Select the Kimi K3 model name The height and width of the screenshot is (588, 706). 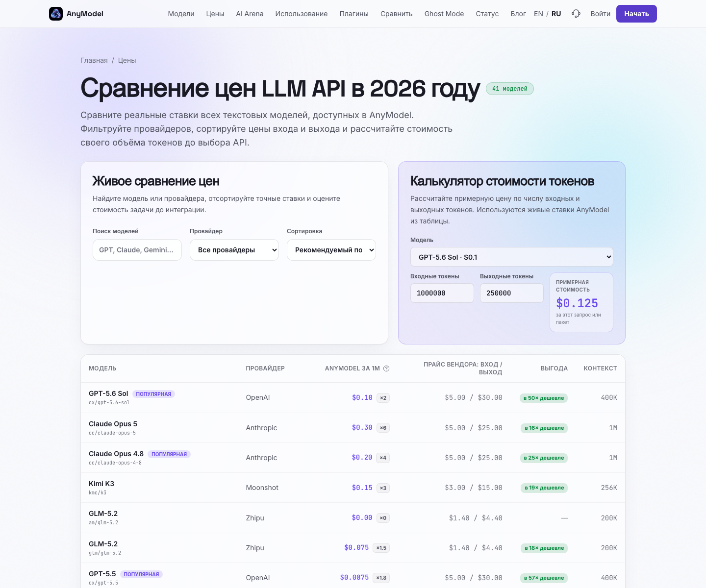coord(101,484)
